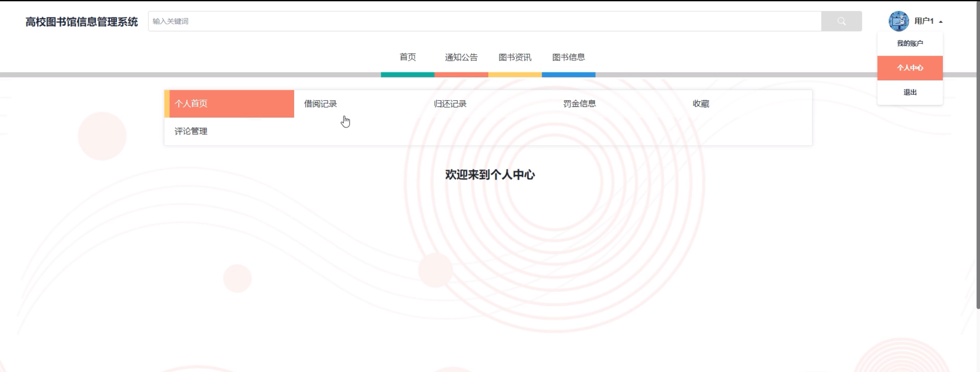Select 我的账户 from user menu
Viewport: 980px width, 372px height.
coord(910,43)
